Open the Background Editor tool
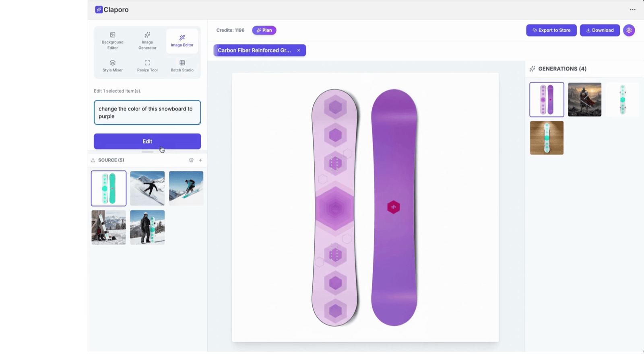This screenshot has height=362, width=644. (112, 40)
